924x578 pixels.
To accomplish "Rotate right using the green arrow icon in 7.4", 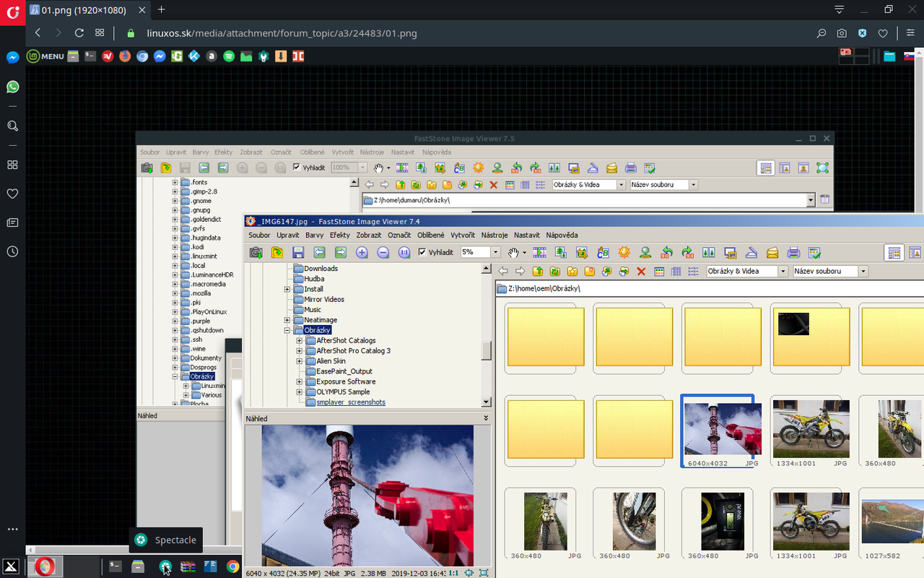I will 688,252.
